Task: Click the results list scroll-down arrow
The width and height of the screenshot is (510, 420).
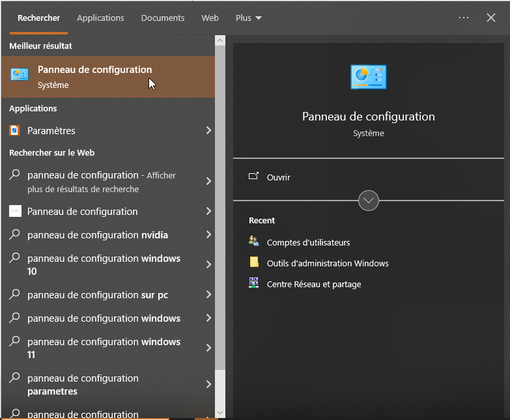Action: [x=220, y=413]
